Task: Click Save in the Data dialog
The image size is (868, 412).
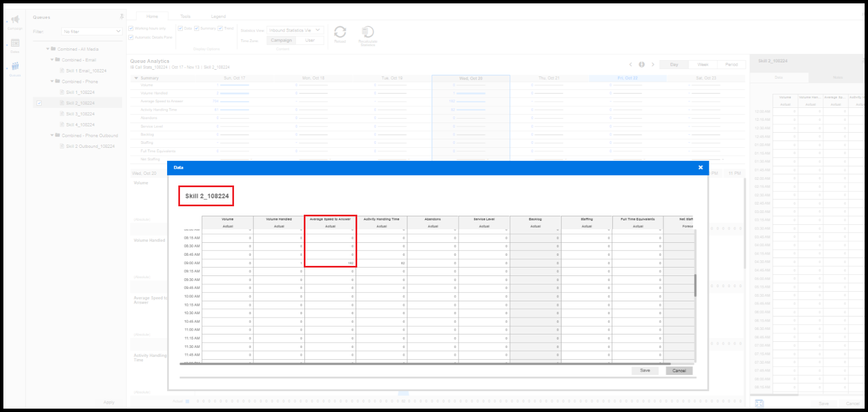Action: point(645,370)
